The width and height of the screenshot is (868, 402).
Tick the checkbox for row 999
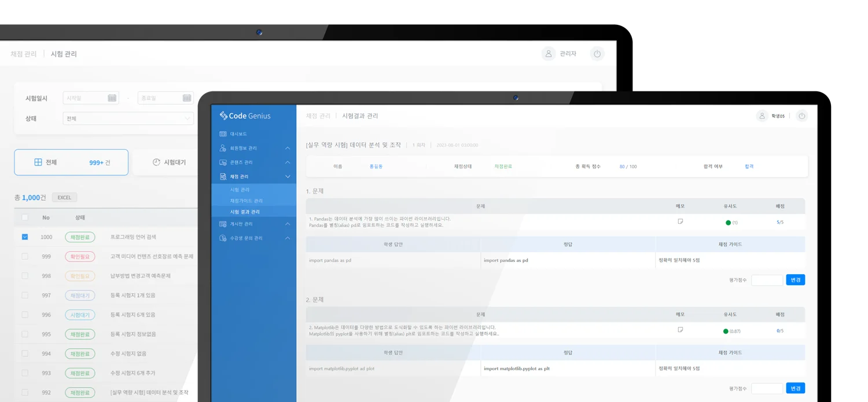coord(25,256)
